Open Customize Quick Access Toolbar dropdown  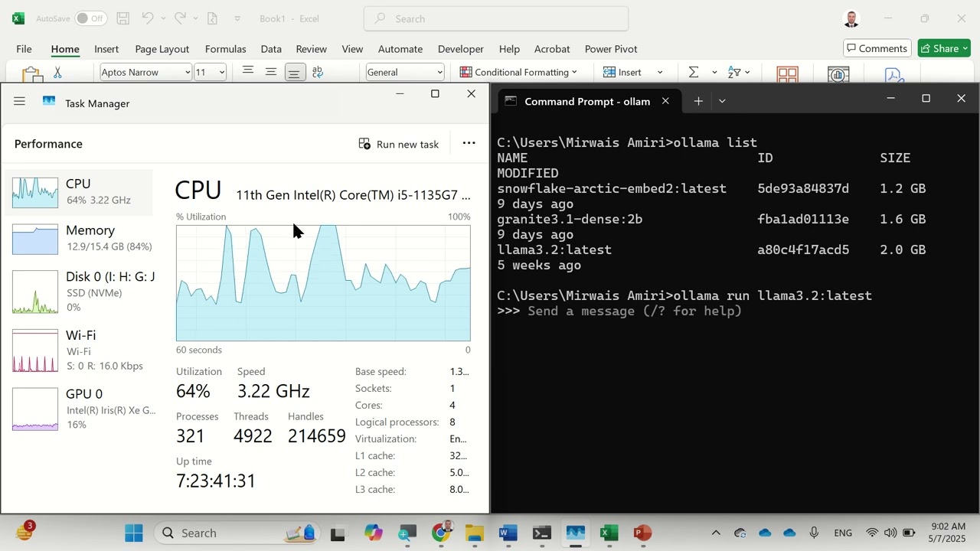pos(237,18)
